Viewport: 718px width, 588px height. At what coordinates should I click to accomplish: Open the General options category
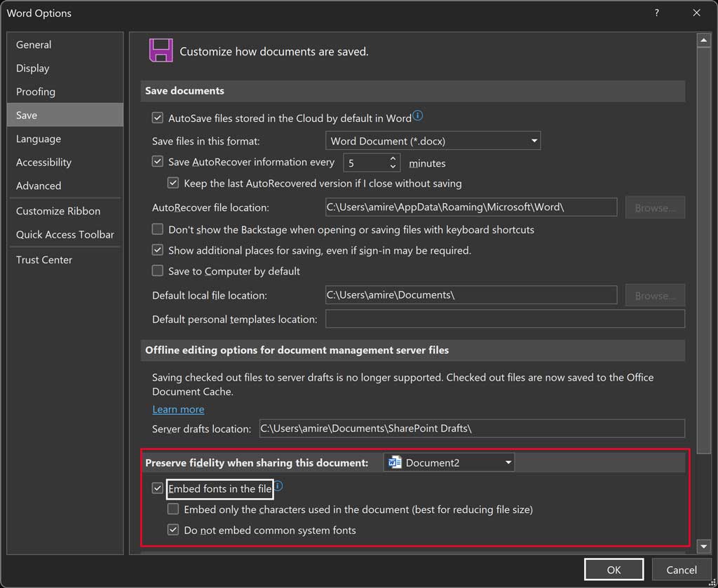(x=65, y=45)
